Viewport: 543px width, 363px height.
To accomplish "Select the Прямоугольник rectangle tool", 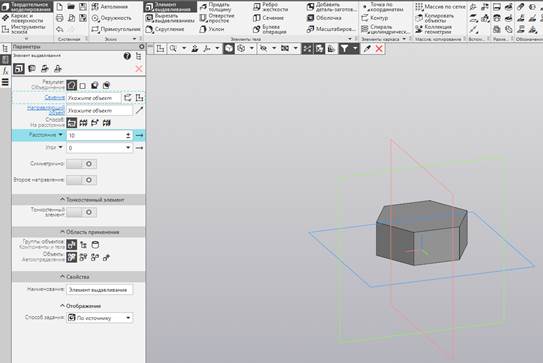I will pos(116,29).
